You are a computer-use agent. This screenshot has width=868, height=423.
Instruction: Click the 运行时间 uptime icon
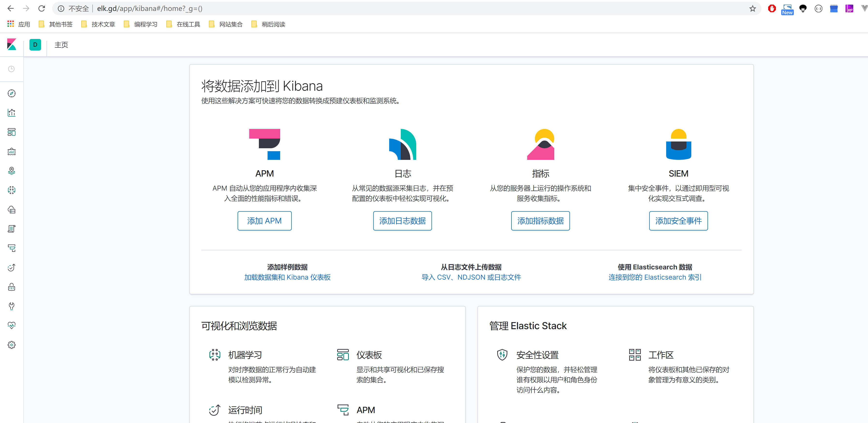click(x=215, y=410)
